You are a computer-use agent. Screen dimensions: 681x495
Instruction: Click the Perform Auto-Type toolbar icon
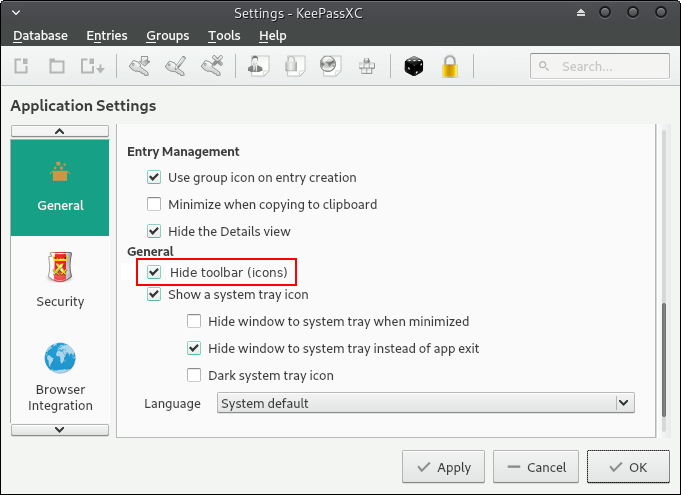coord(367,66)
